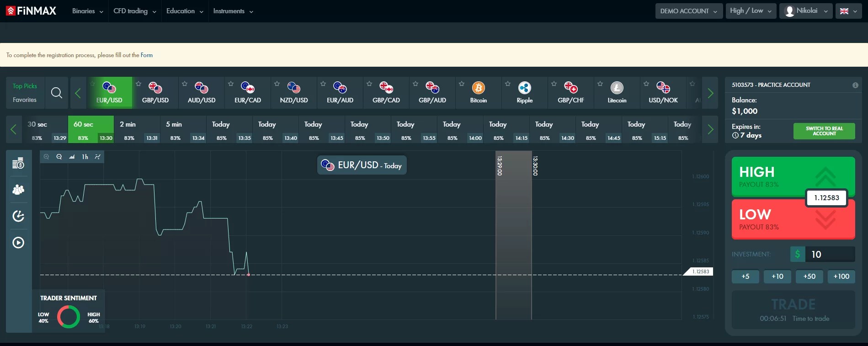Select the Favorites tab

[x=25, y=100]
